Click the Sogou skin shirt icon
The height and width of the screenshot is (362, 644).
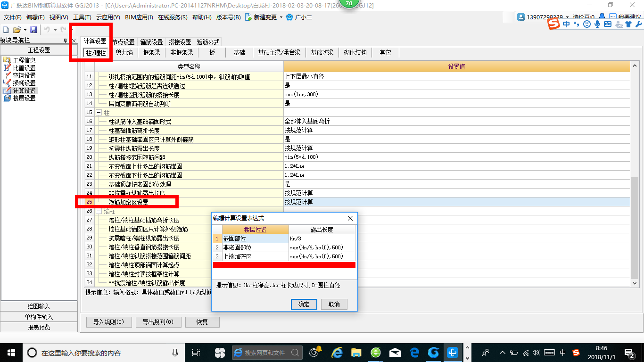pyautogui.click(x=628, y=24)
